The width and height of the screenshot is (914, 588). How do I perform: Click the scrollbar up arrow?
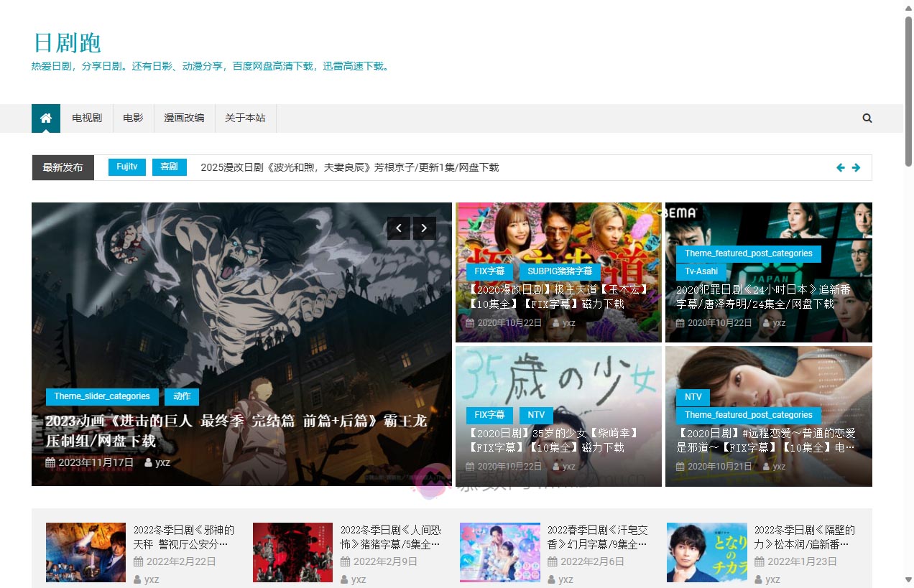908,7
